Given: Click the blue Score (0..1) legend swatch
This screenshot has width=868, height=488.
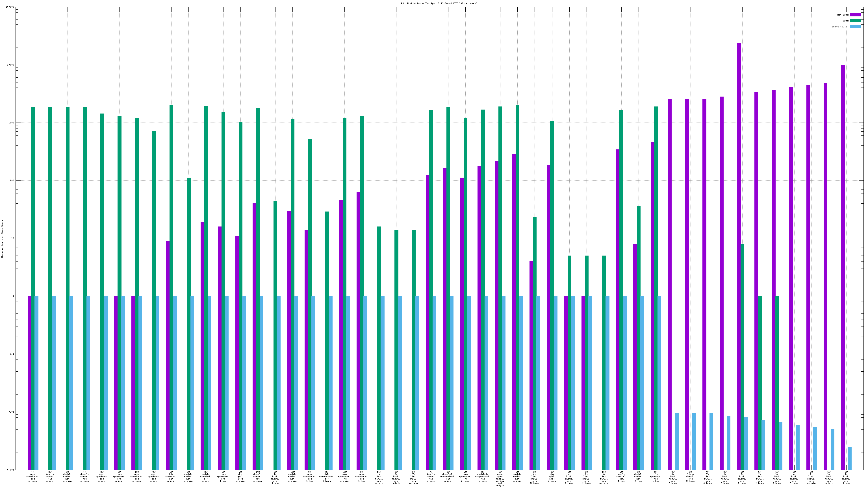Looking at the screenshot, I should [855, 27].
